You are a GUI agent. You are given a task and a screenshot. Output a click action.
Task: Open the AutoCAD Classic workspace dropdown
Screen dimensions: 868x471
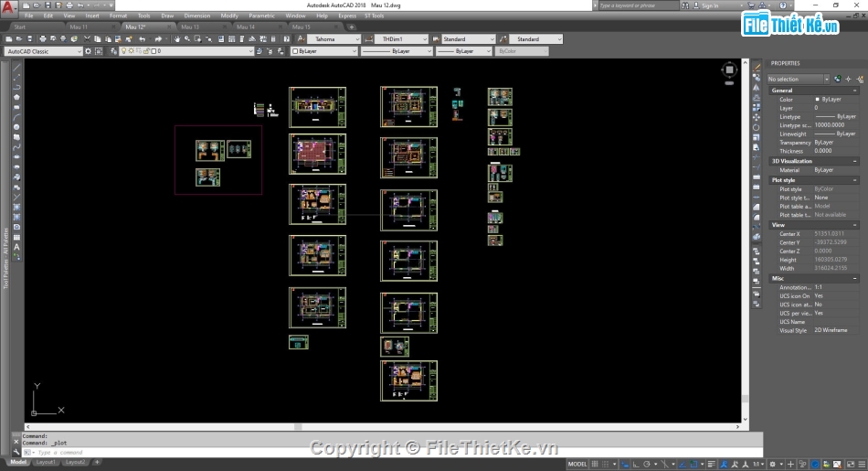point(44,51)
